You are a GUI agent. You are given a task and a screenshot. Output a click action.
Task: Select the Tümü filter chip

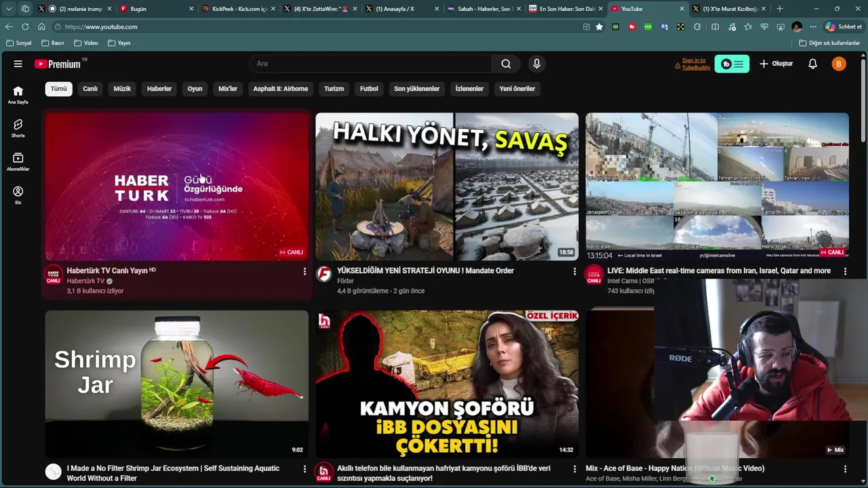pyautogui.click(x=59, y=89)
